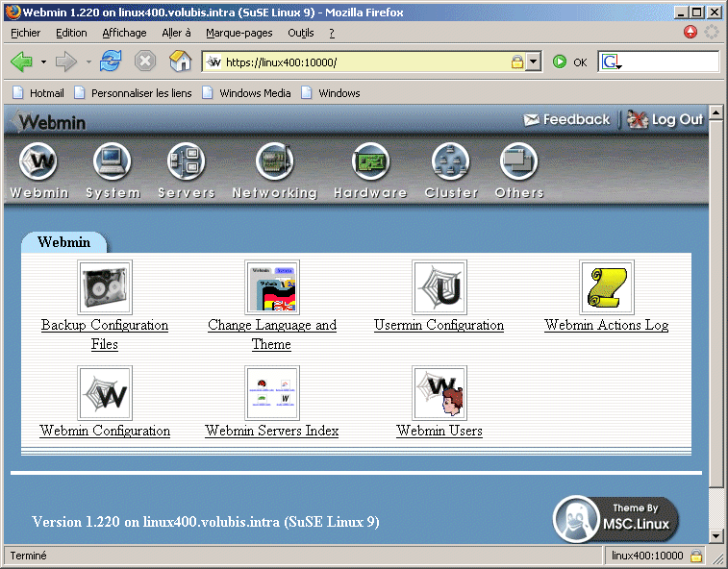Click the stop loading icon
The height and width of the screenshot is (569, 728).
tap(145, 62)
